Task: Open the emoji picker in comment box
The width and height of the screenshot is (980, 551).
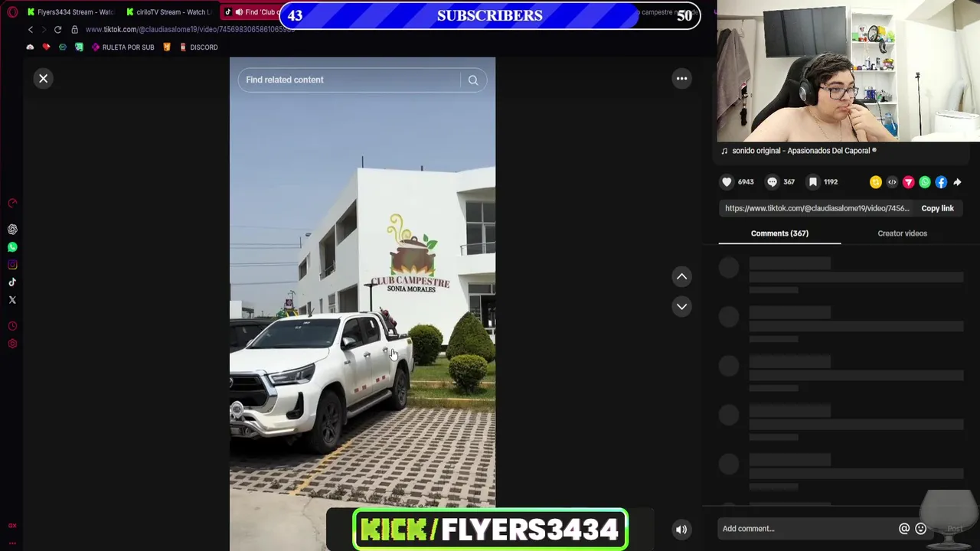Action: pos(921,529)
